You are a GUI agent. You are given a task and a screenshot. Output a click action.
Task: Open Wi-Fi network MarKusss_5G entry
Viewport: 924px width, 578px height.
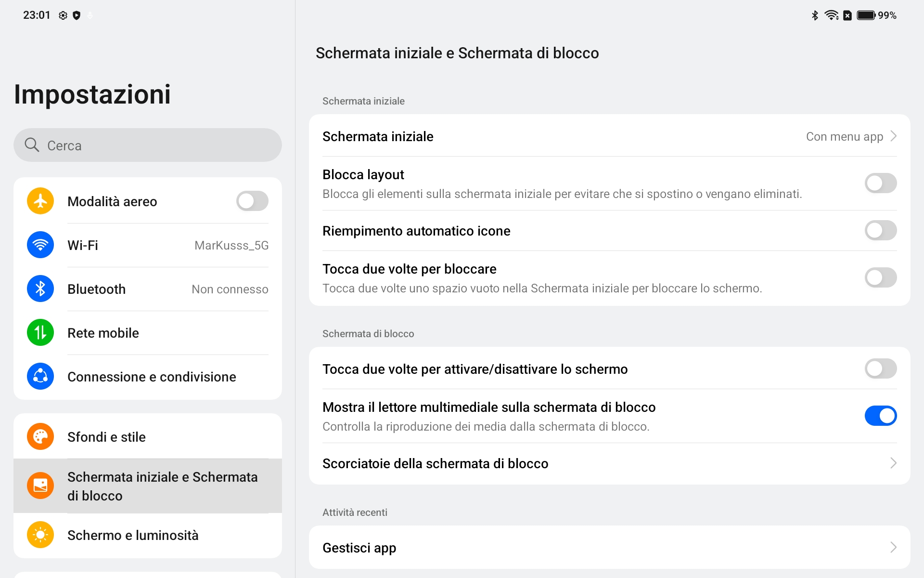tap(148, 245)
